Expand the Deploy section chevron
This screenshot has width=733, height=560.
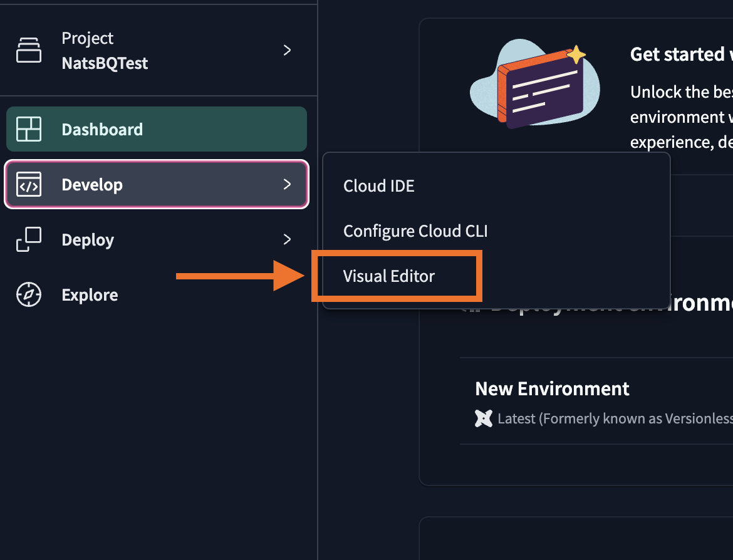pyautogui.click(x=287, y=239)
